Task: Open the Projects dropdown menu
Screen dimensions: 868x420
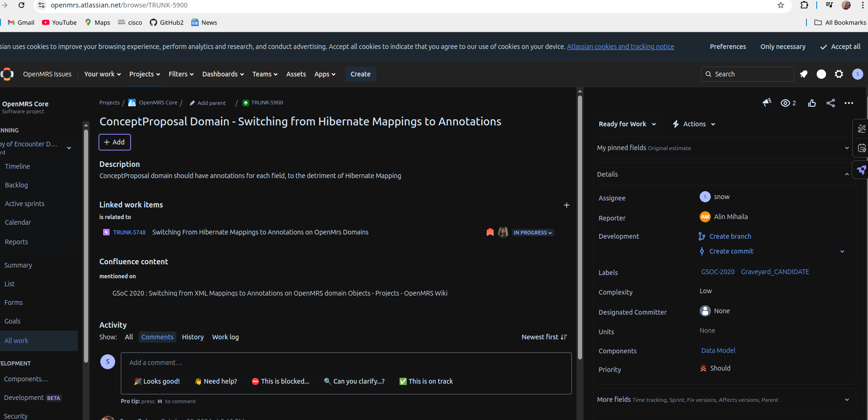Action: coord(145,74)
